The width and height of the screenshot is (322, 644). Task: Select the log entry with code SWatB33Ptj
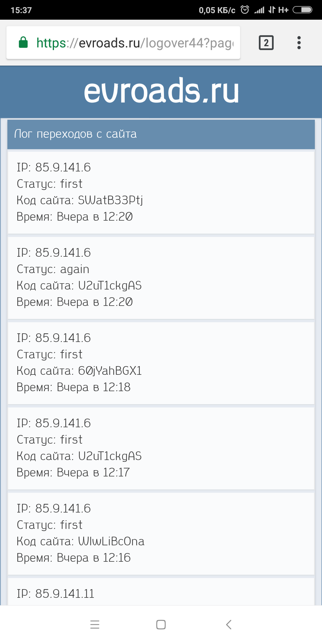161,192
